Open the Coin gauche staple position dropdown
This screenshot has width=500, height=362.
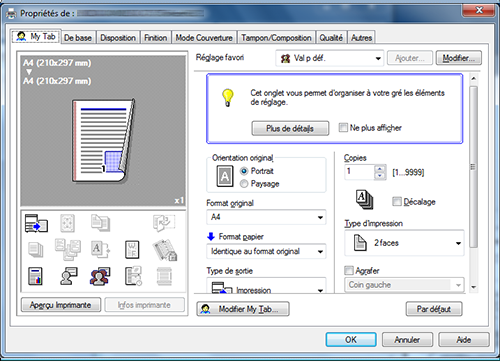point(404,285)
